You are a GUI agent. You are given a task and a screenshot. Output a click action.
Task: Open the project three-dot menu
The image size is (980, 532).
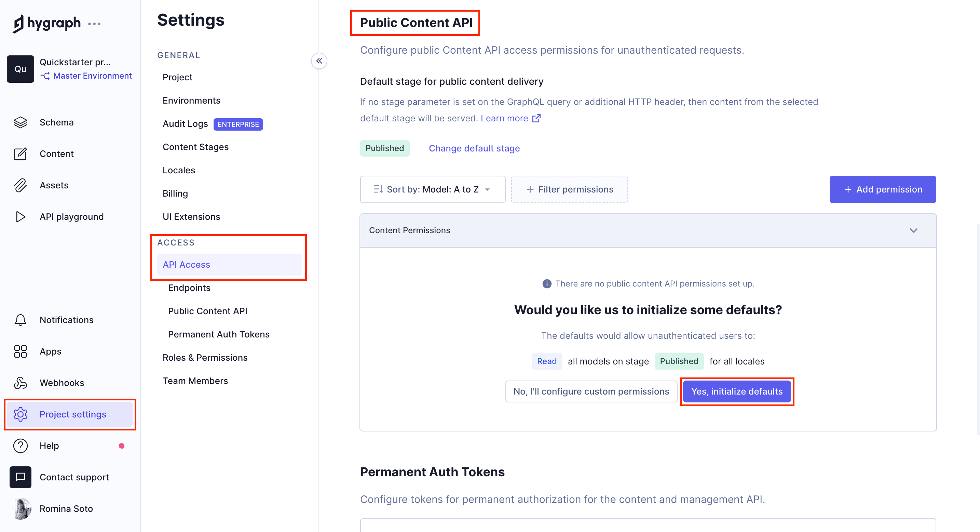(95, 24)
